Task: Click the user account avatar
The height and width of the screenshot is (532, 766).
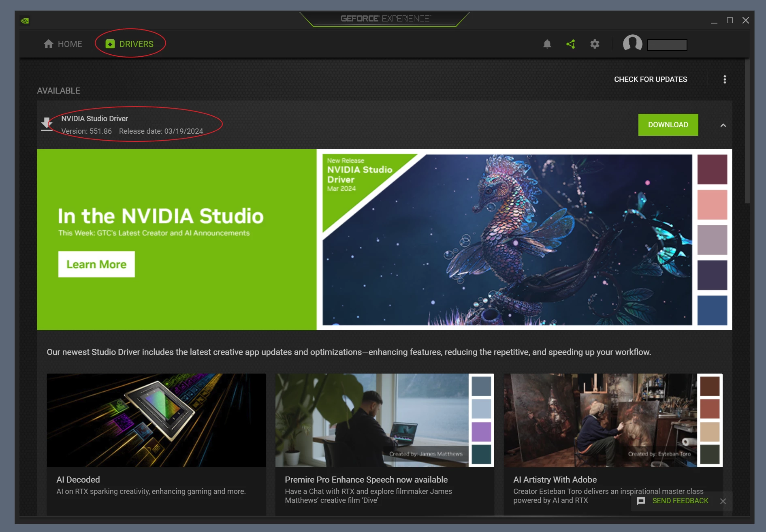Action: point(632,43)
